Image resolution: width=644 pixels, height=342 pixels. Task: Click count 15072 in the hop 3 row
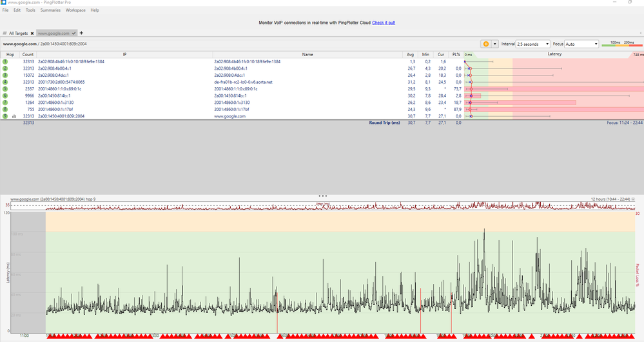click(28, 75)
